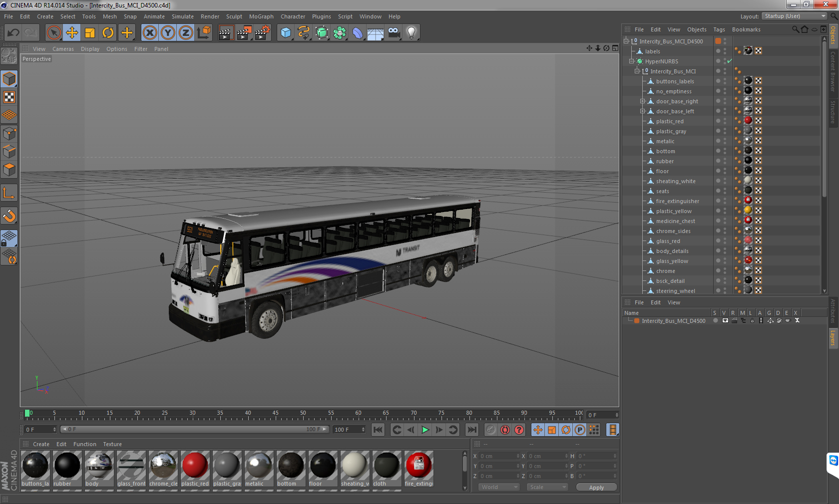Play the animation forward

425,430
